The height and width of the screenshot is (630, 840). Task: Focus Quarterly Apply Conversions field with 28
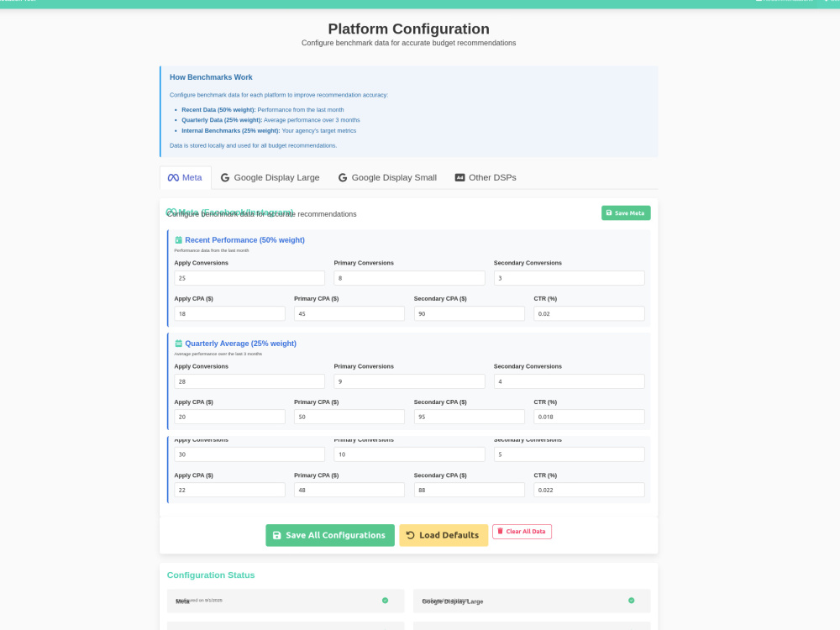[249, 381]
